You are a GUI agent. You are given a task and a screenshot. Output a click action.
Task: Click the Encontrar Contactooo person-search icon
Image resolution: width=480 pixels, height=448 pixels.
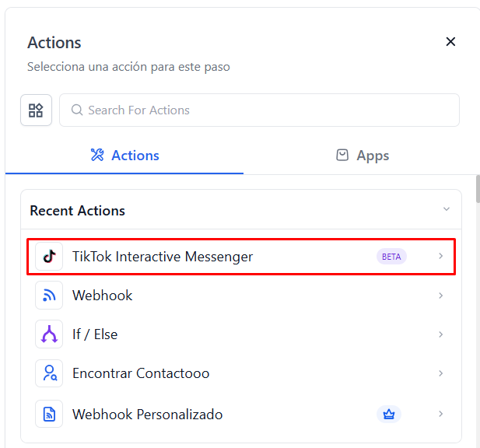click(x=49, y=373)
